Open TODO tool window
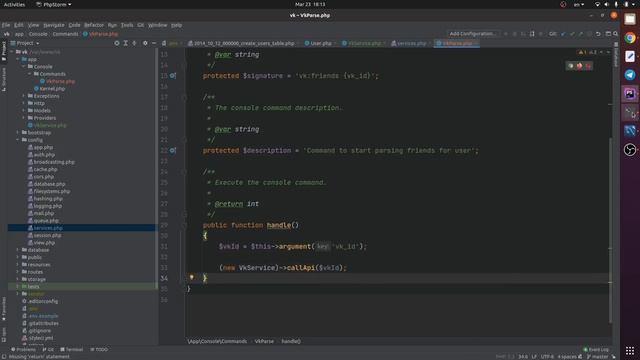Image resolution: width=640 pixels, height=360 pixels. [x=99, y=349]
